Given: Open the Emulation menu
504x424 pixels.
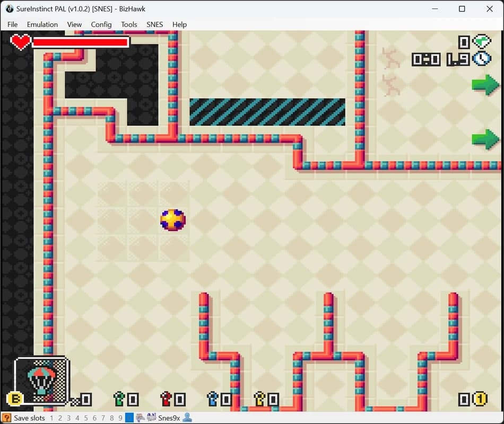Looking at the screenshot, I should point(42,24).
